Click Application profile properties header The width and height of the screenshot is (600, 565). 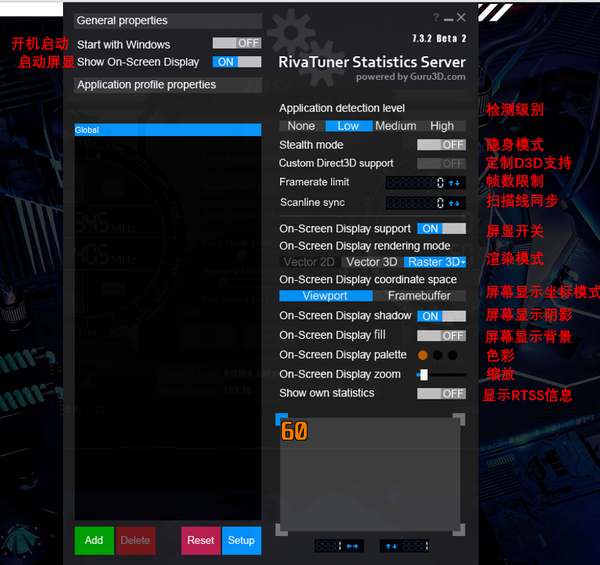click(x=168, y=85)
